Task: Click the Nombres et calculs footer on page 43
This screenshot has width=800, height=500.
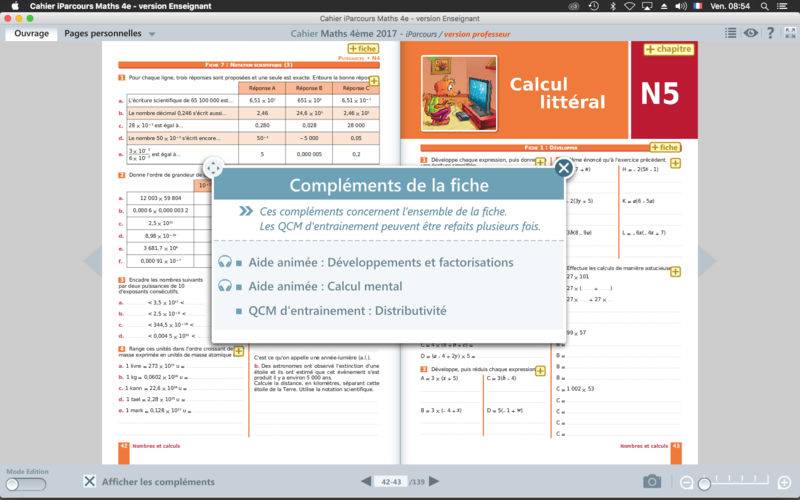Action: (644, 446)
